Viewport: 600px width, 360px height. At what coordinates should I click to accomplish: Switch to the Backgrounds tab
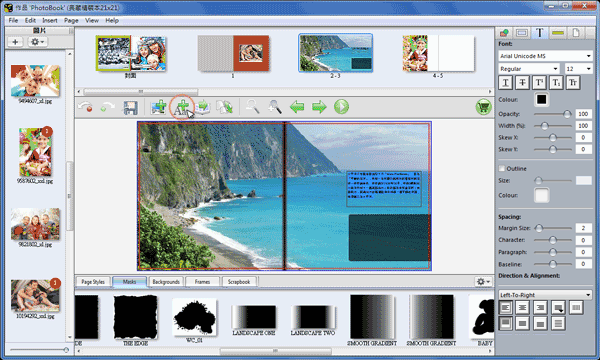point(166,282)
